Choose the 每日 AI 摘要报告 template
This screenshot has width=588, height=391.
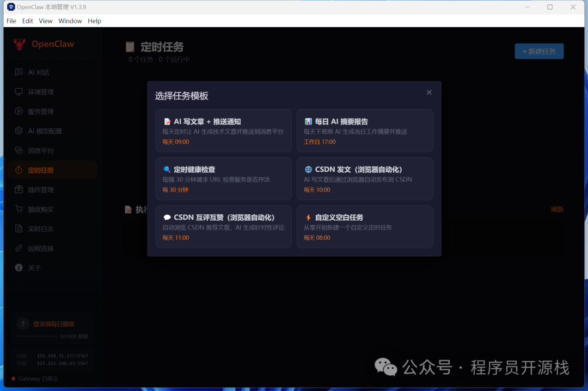[365, 131]
